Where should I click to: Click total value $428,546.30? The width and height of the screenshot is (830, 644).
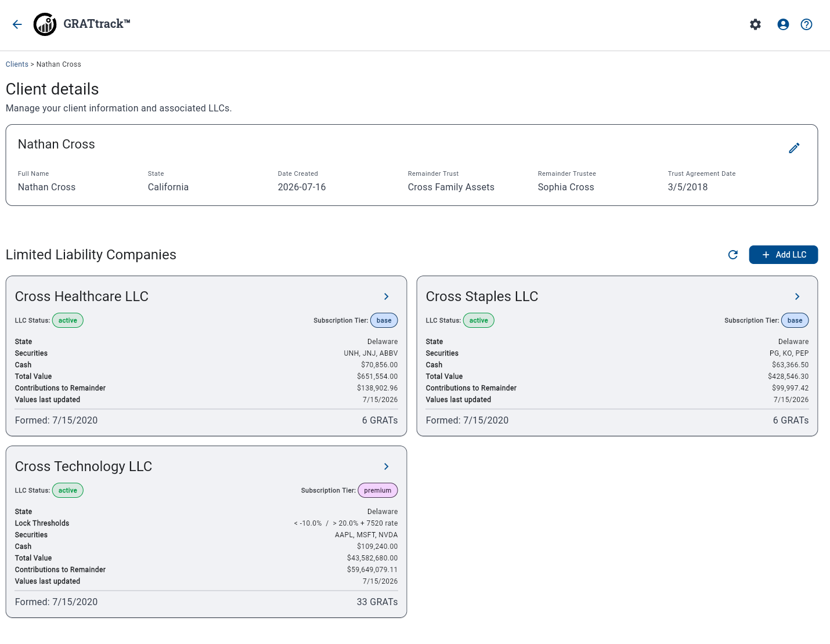click(788, 377)
